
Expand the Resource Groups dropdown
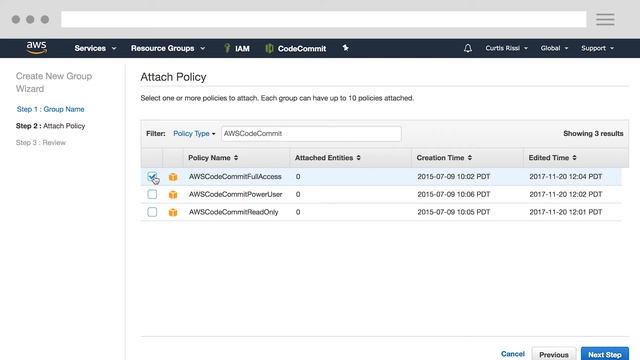pyautogui.click(x=168, y=48)
